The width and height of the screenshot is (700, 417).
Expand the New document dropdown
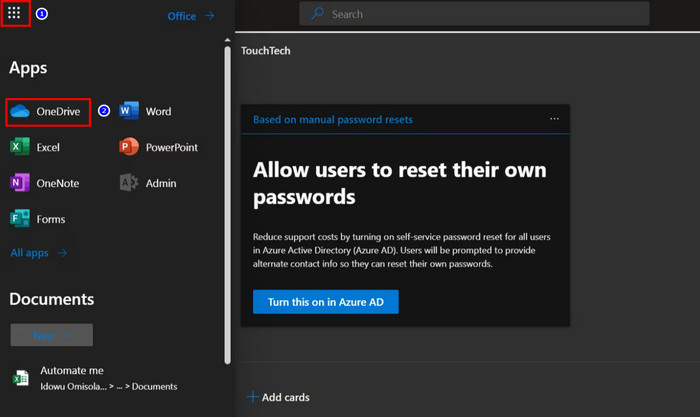click(51, 335)
